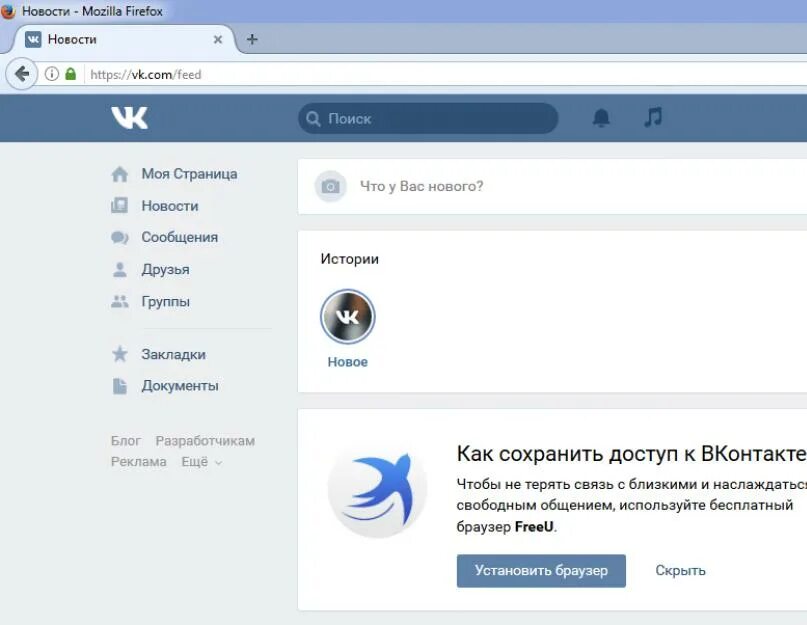Click the address bar URL vk.com/feed
The height and width of the screenshot is (625, 807).
(x=146, y=75)
